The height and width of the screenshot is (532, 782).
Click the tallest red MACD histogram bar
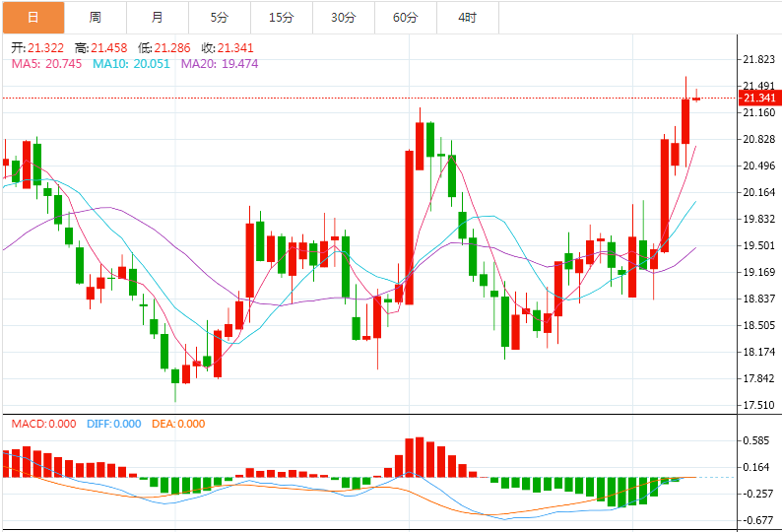click(x=420, y=457)
